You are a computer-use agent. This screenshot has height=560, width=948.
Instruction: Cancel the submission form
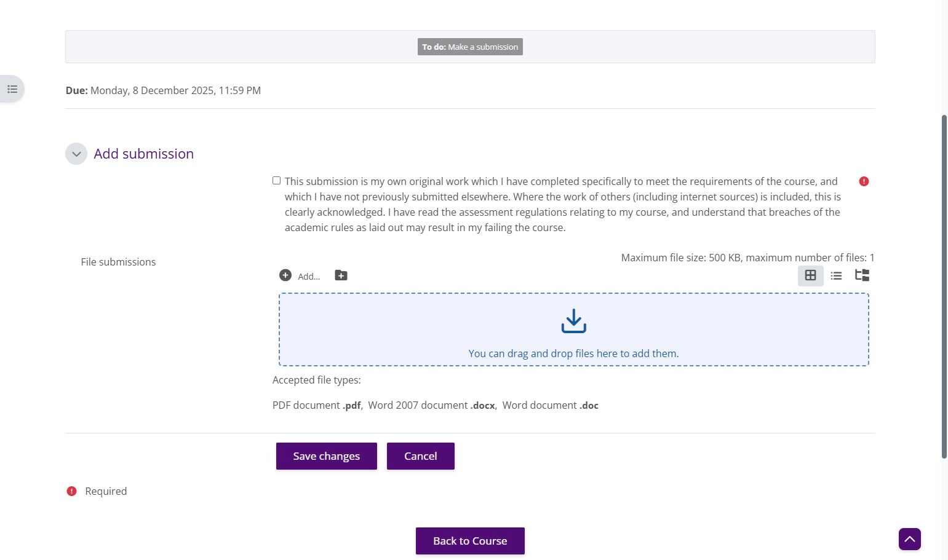pos(420,456)
